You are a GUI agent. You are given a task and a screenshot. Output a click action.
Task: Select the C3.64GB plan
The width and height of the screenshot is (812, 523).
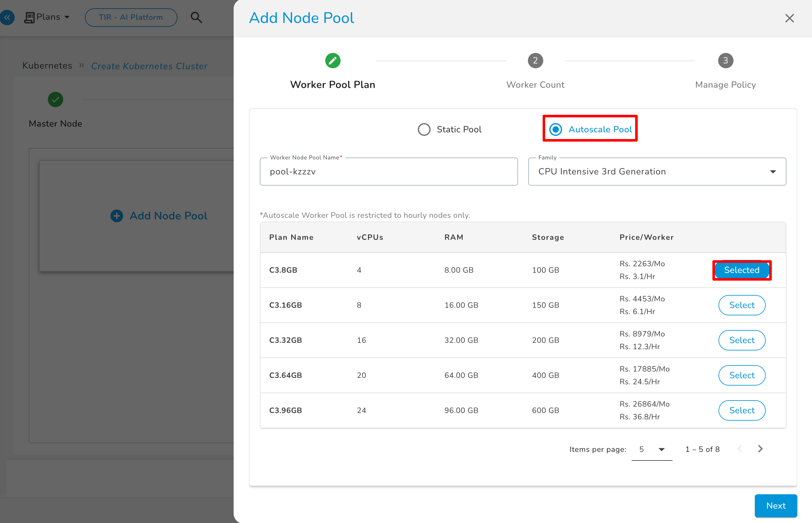[742, 375]
